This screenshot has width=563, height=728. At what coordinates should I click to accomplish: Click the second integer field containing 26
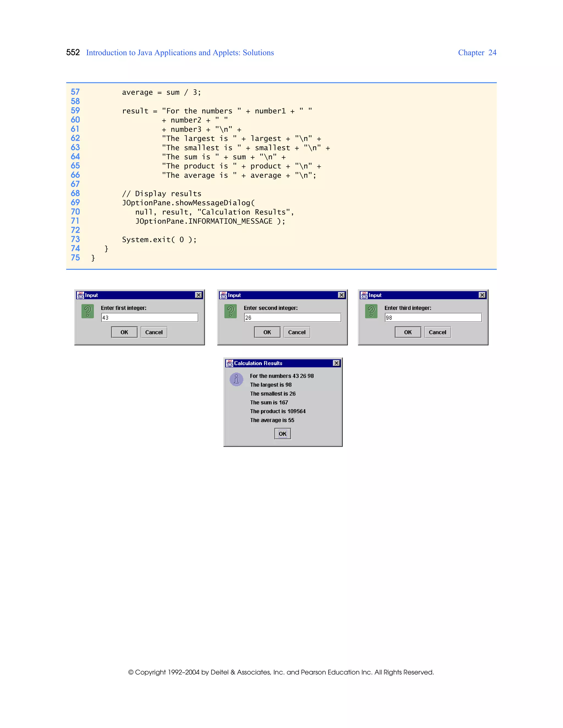coord(292,318)
